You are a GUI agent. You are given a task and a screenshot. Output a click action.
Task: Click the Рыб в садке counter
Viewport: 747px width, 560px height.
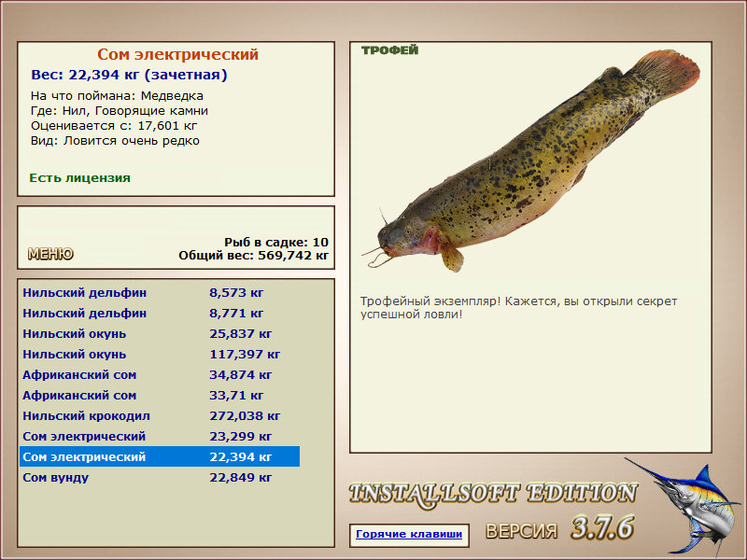point(276,243)
